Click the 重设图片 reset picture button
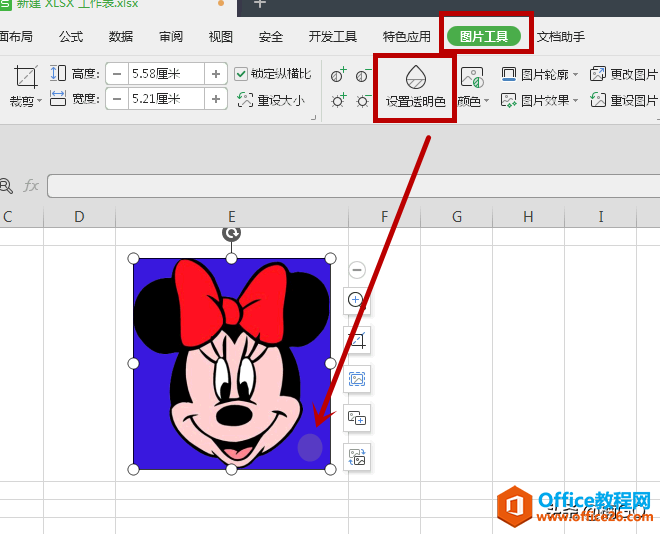660x534 pixels. pos(624,100)
